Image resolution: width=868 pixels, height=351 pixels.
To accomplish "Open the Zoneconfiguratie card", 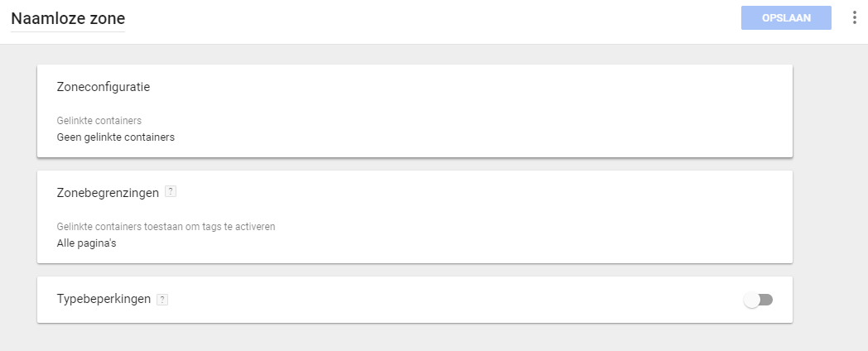I will pyautogui.click(x=415, y=111).
